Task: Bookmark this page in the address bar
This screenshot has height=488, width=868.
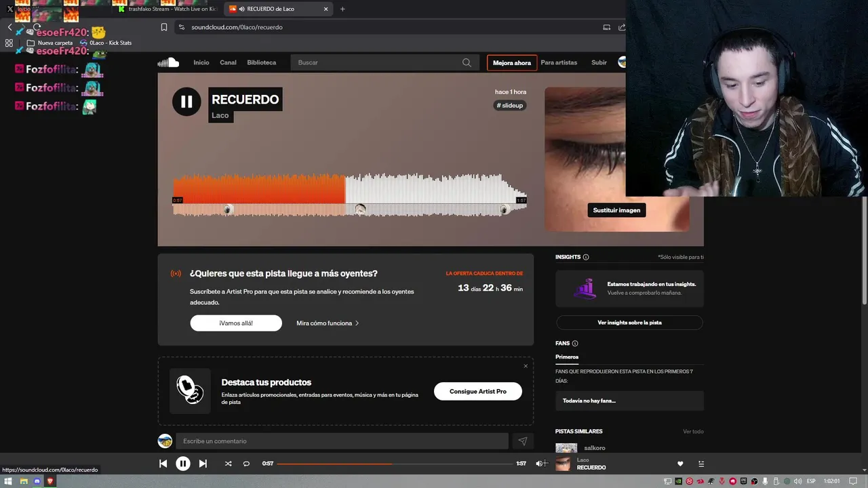Action: point(163,27)
